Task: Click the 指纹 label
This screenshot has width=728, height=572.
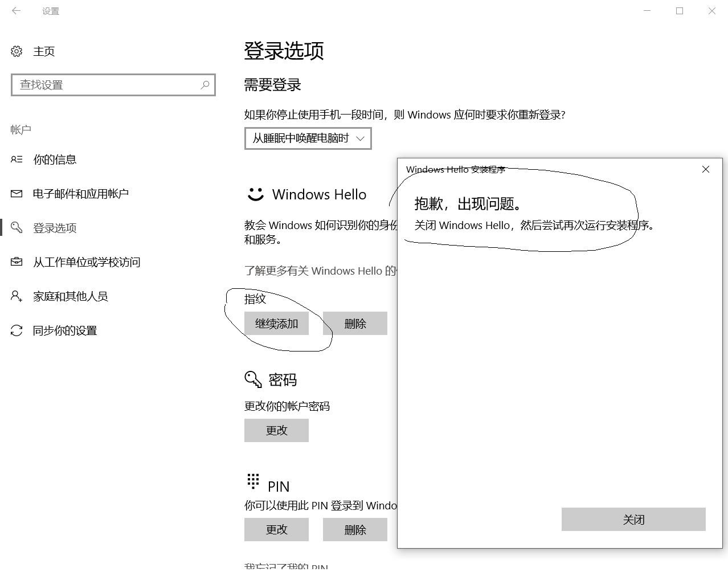Action: (255, 299)
